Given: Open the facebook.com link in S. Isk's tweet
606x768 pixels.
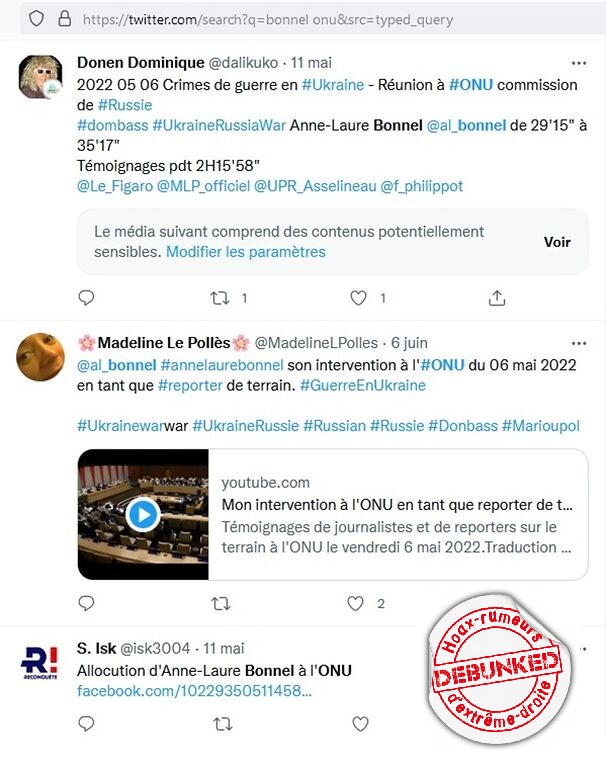Looking at the screenshot, I should pos(194,691).
